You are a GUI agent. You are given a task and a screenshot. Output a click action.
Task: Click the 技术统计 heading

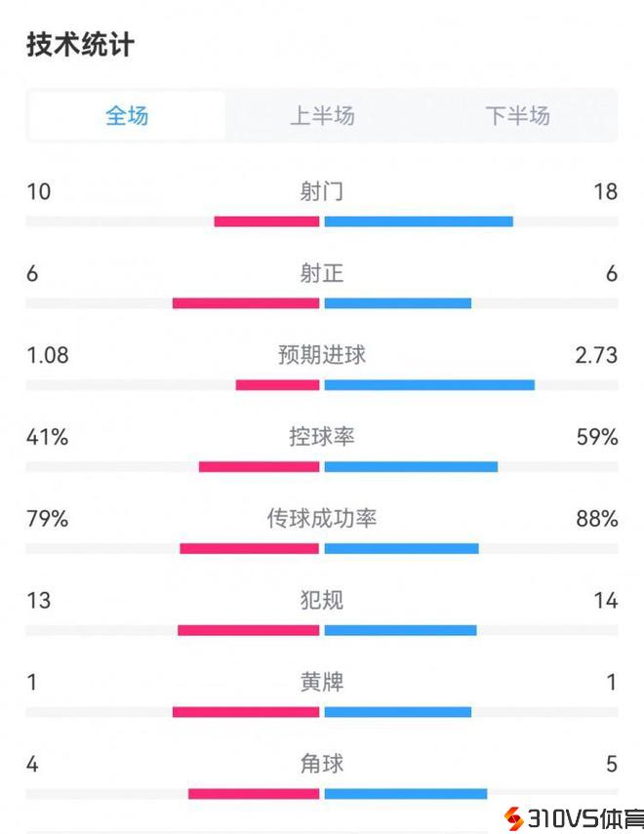click(x=80, y=45)
